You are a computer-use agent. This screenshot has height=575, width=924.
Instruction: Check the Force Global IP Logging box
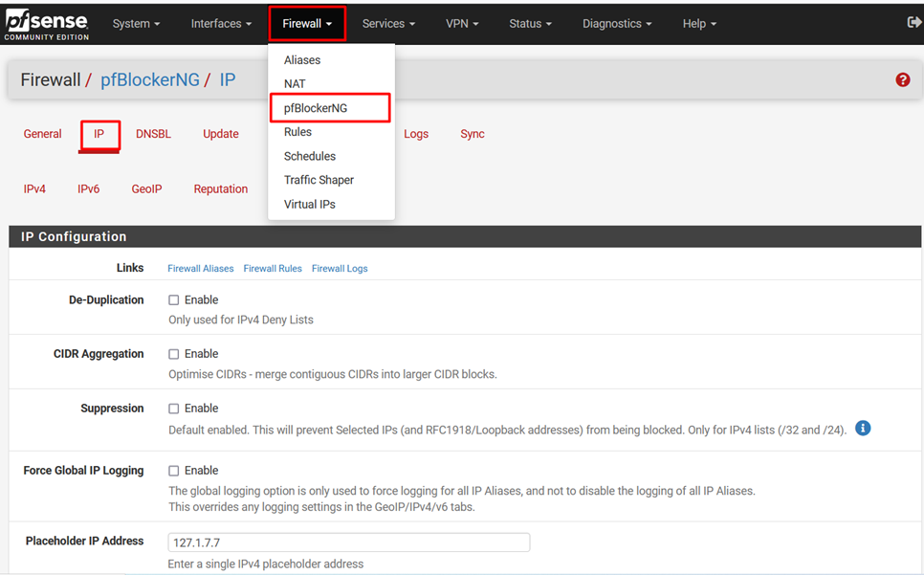point(174,471)
